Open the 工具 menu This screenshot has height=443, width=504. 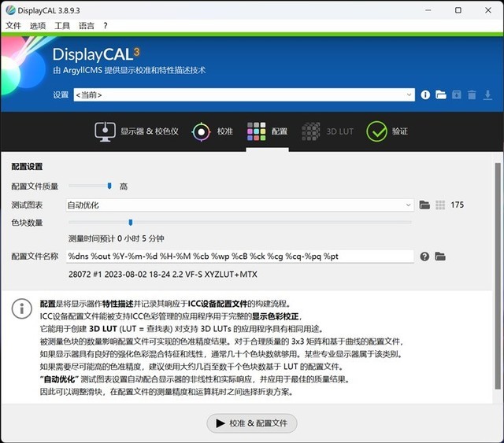click(62, 26)
